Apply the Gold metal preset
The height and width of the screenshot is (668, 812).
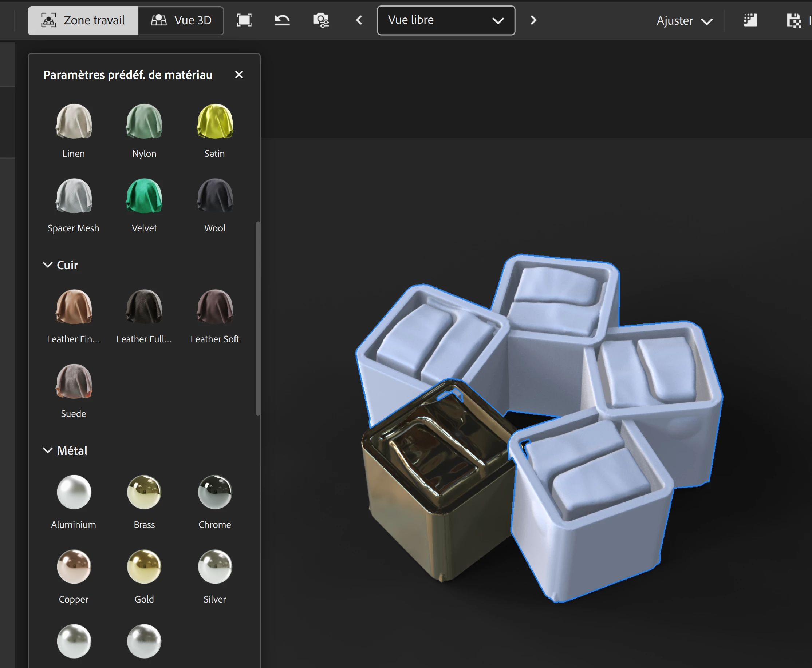(144, 567)
